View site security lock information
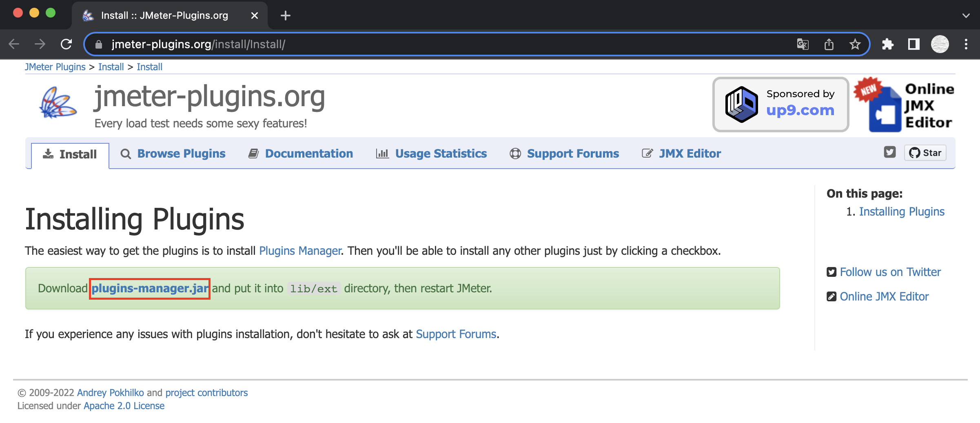The height and width of the screenshot is (423, 980). (98, 44)
